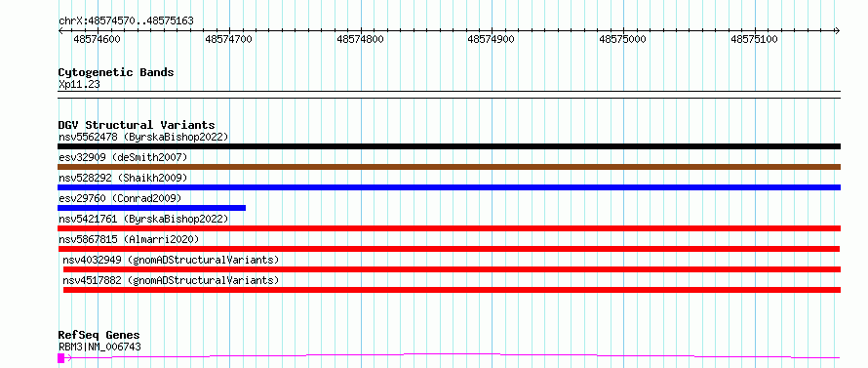This screenshot has height=368, width=868.
Task: Open variant nsv5562478 (ByrskaBishop2022) label
Action: pyautogui.click(x=143, y=137)
